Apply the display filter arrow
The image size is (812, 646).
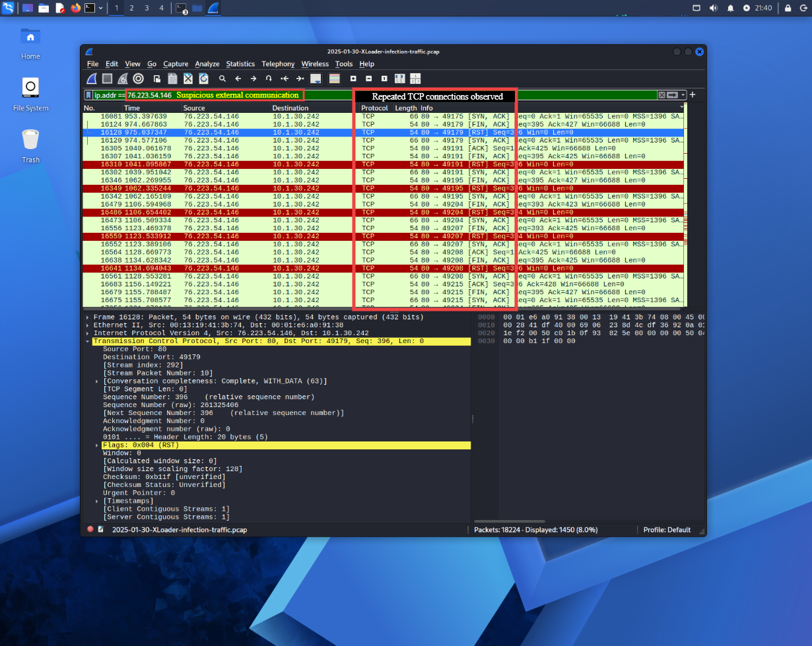point(673,95)
